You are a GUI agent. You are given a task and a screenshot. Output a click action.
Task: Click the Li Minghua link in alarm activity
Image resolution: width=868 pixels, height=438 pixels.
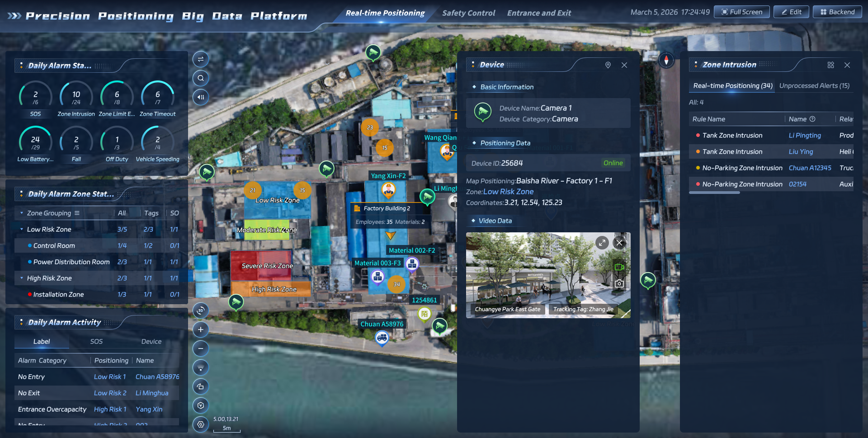point(152,393)
